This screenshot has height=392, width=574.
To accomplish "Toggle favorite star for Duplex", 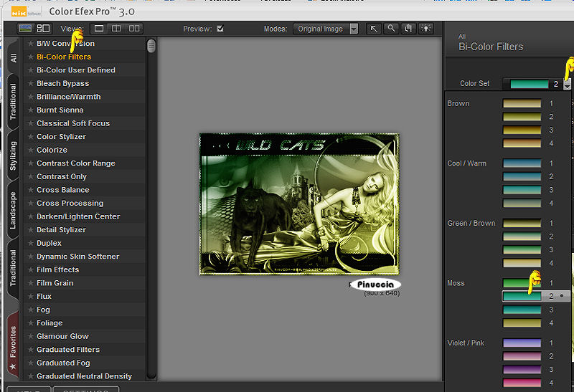I will (x=31, y=243).
